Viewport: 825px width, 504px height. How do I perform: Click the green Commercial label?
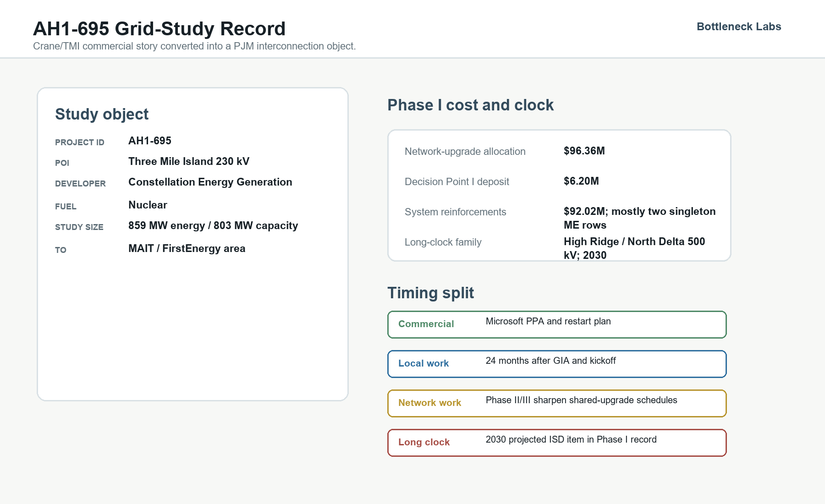click(426, 324)
